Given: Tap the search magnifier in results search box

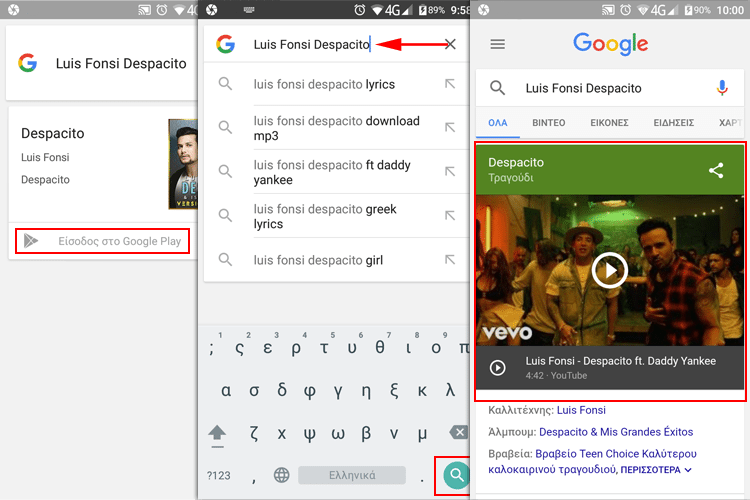Looking at the screenshot, I should click(497, 88).
